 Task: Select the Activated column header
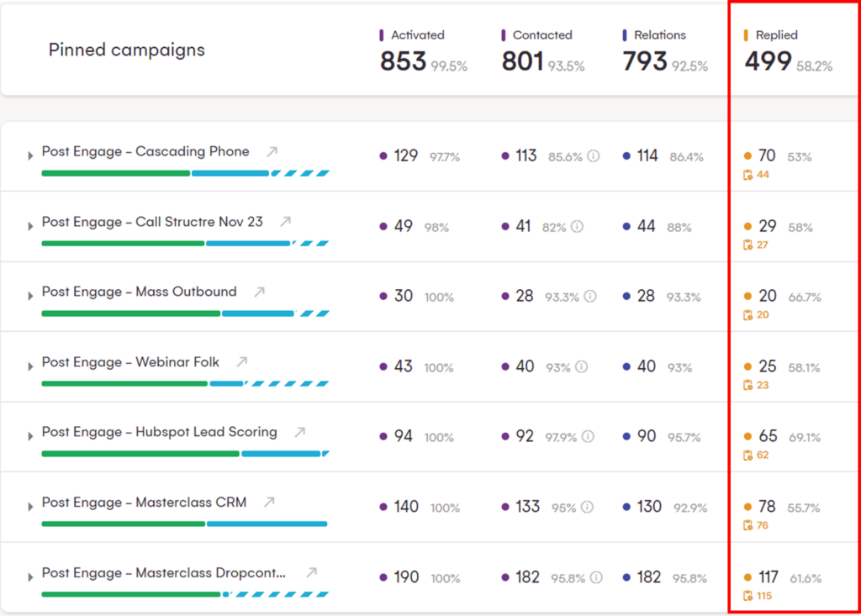[x=417, y=35]
